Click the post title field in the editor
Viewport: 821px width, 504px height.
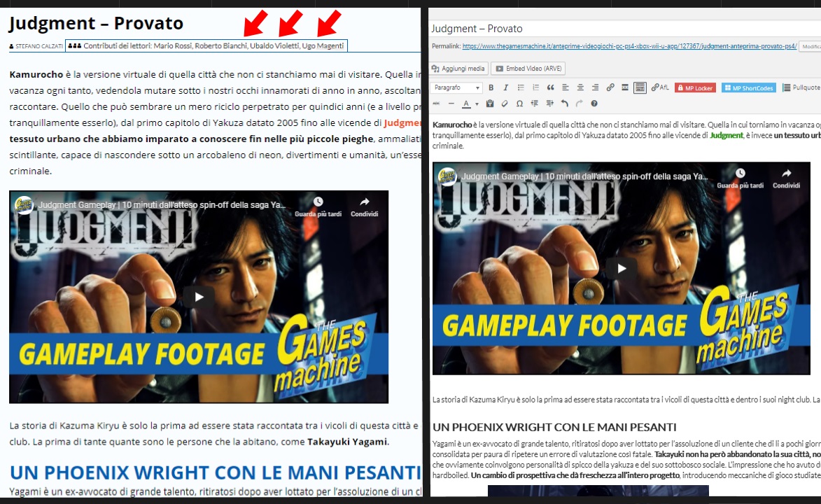[x=625, y=29]
